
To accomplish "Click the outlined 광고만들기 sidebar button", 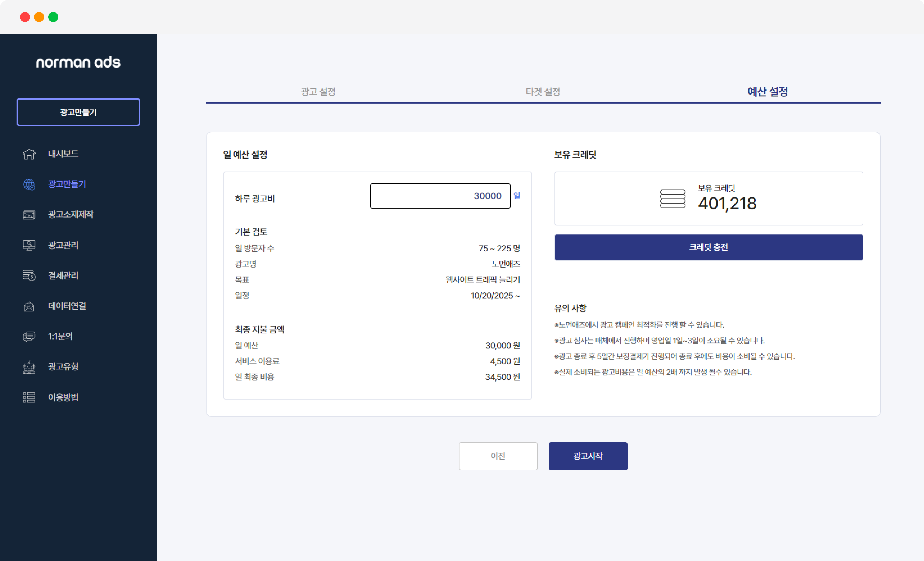I will [78, 112].
